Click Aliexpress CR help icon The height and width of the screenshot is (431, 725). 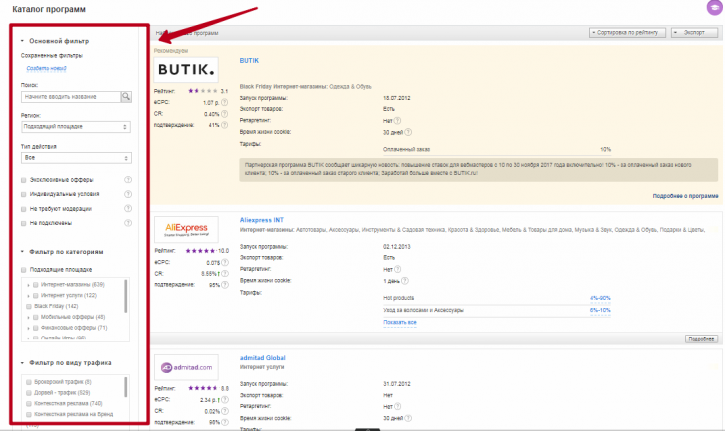(225, 274)
